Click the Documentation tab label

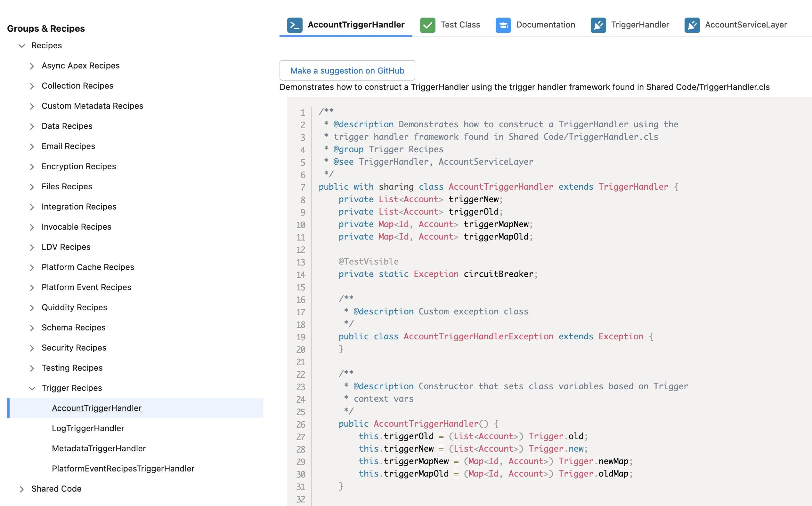(x=545, y=25)
